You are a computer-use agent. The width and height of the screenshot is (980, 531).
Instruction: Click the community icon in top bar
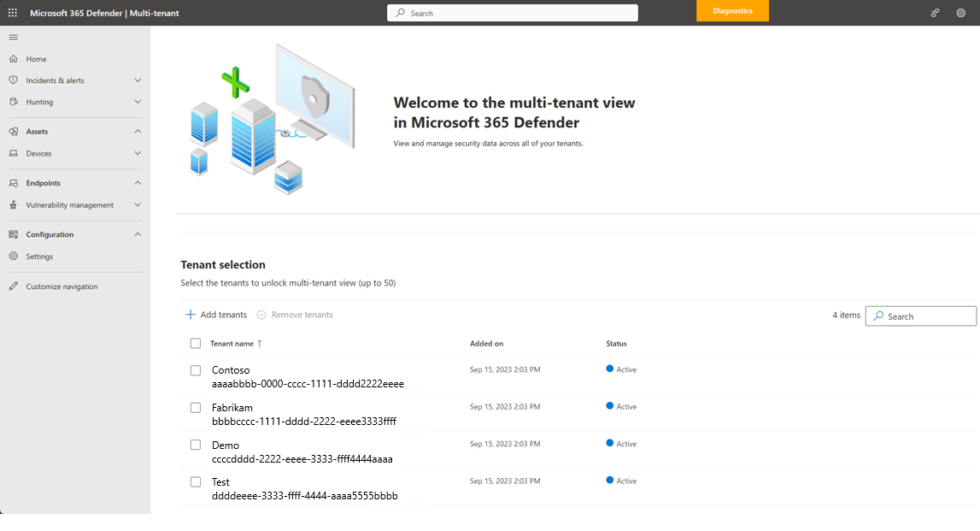click(x=935, y=13)
